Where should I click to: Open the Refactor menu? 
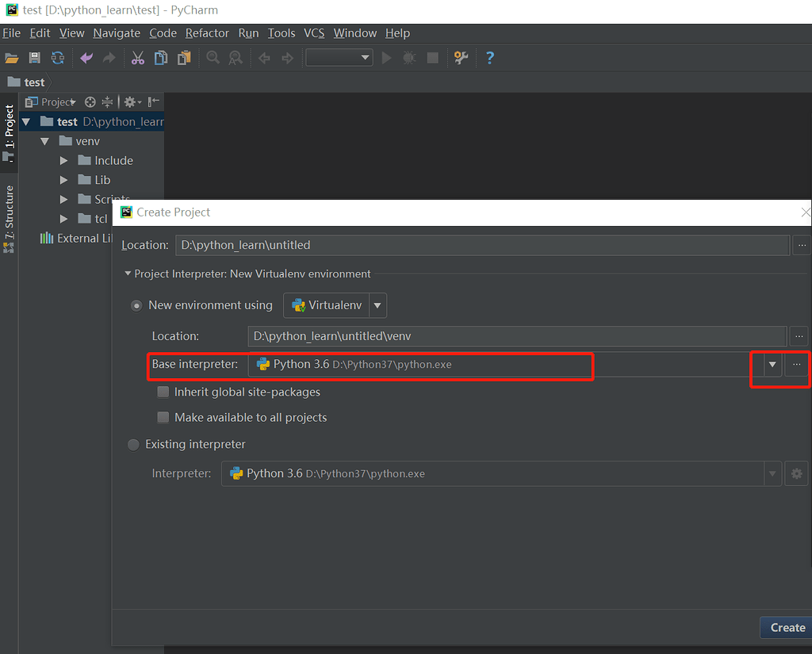207,33
